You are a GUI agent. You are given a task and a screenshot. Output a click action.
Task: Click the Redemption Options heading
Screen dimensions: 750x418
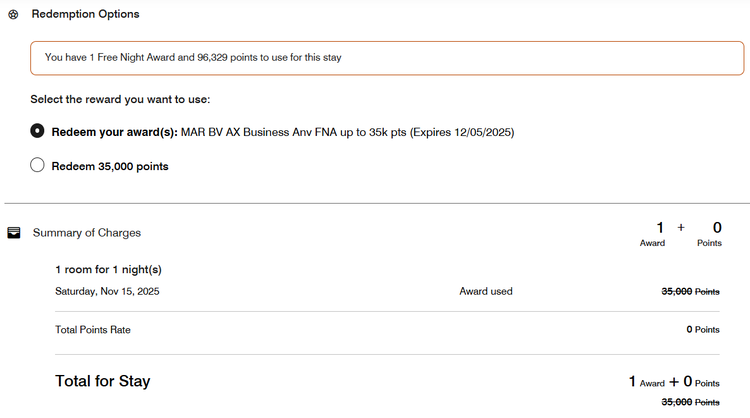coord(85,15)
